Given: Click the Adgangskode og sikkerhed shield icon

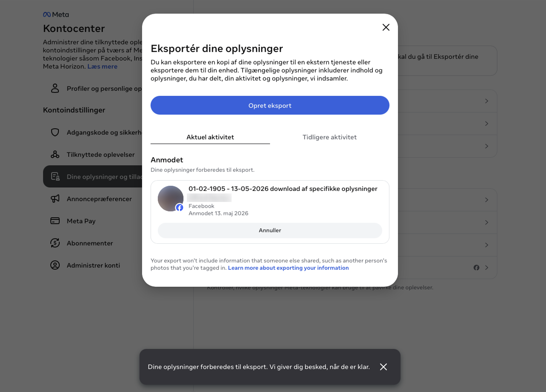Looking at the screenshot, I should click(55, 133).
